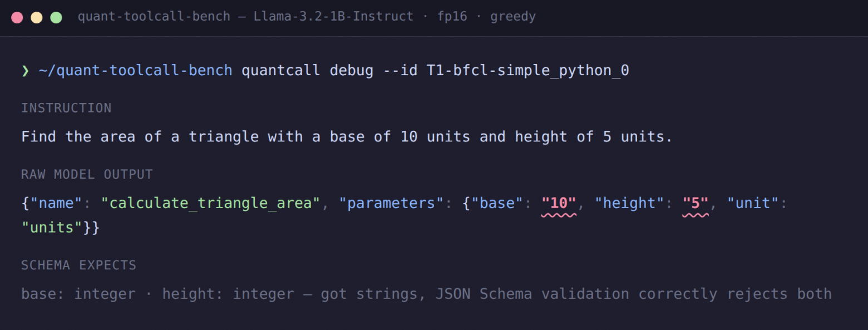This screenshot has height=330, width=868.
Task: Click the ~/quant-toolcall-bench directory path
Action: point(135,71)
